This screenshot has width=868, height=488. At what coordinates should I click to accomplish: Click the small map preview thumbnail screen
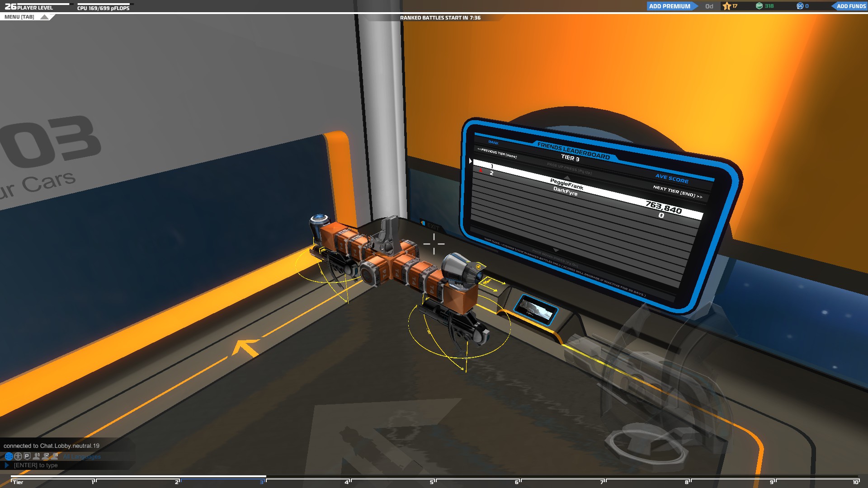(536, 310)
